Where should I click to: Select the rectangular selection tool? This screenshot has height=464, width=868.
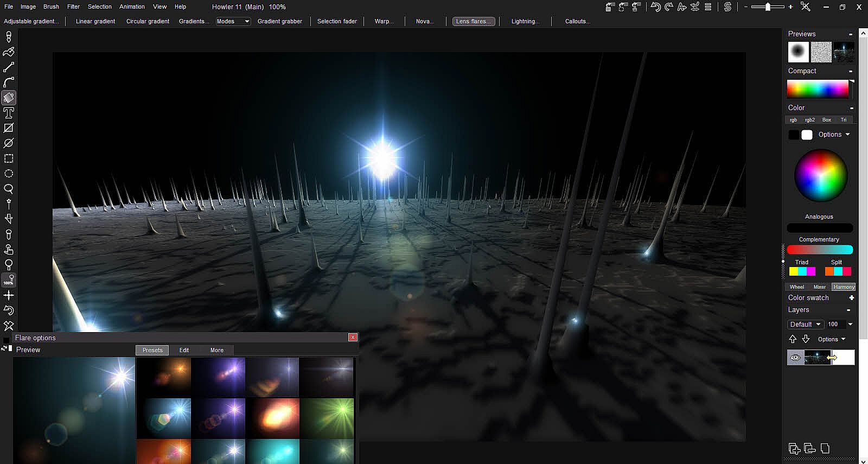(9, 158)
